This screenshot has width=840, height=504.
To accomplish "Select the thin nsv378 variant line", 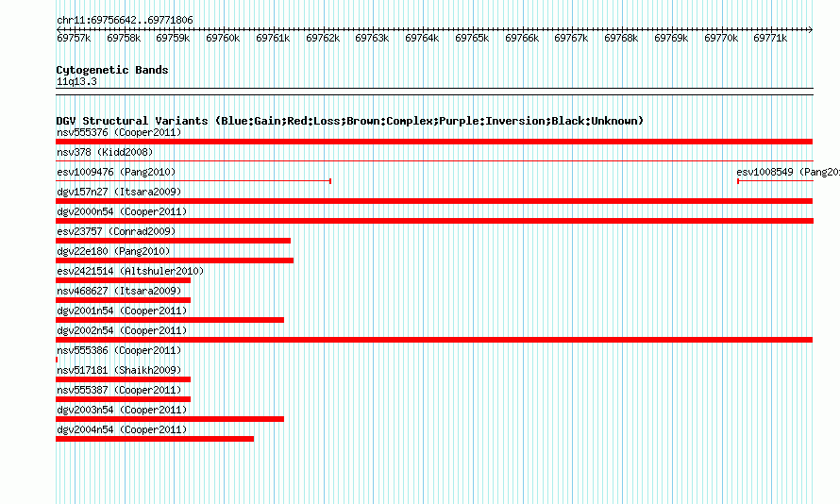I will [x=434, y=160].
